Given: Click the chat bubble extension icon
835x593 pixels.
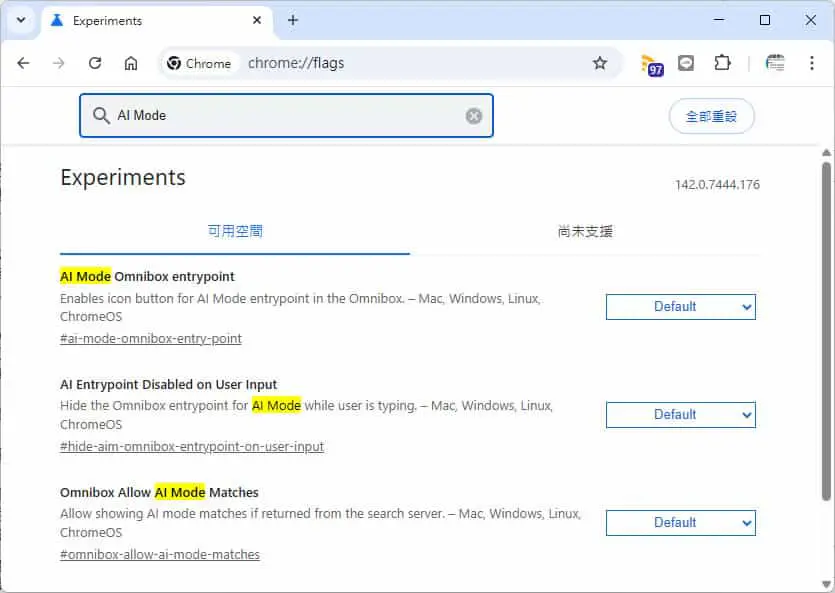Looking at the screenshot, I should click(x=686, y=63).
